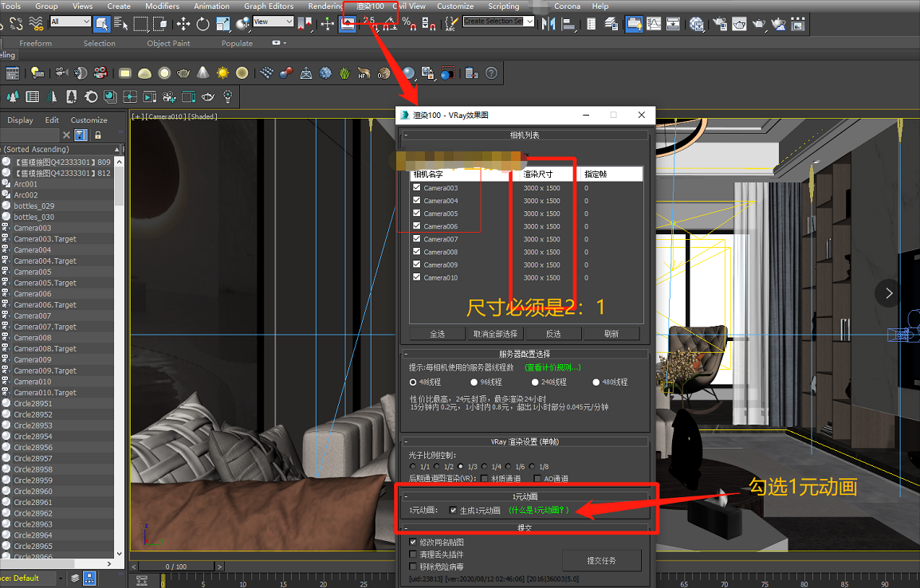Collapse the VRay 渲染设置 rollout

[406, 442]
